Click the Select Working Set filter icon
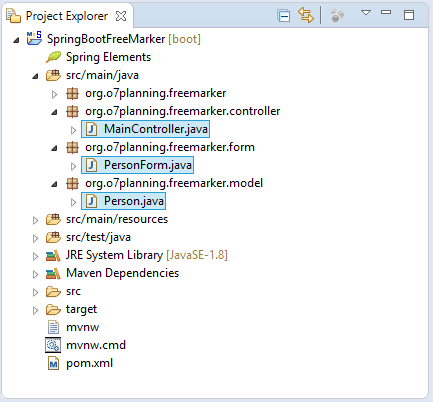433x402 pixels. pos(337,16)
